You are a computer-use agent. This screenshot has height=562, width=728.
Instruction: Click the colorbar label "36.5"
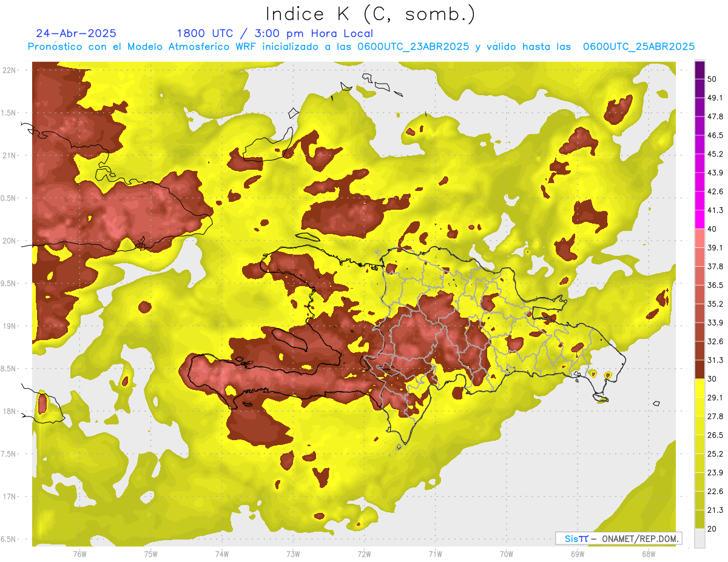click(x=715, y=285)
